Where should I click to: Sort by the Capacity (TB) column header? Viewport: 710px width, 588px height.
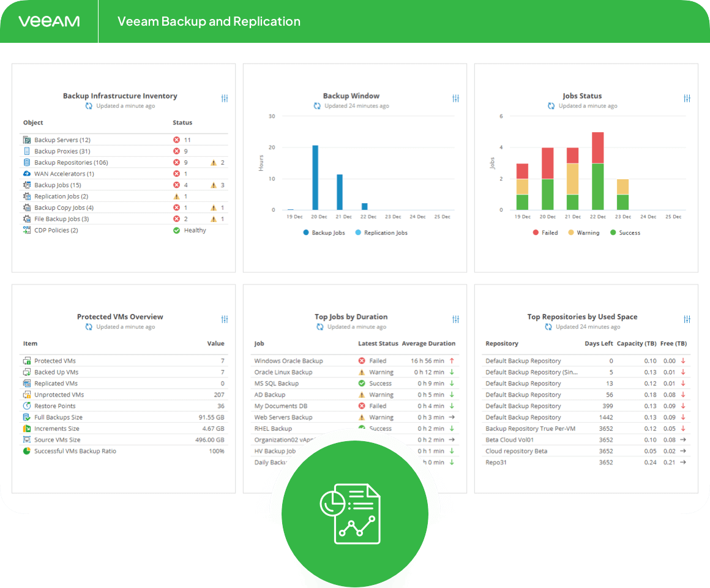(637, 344)
